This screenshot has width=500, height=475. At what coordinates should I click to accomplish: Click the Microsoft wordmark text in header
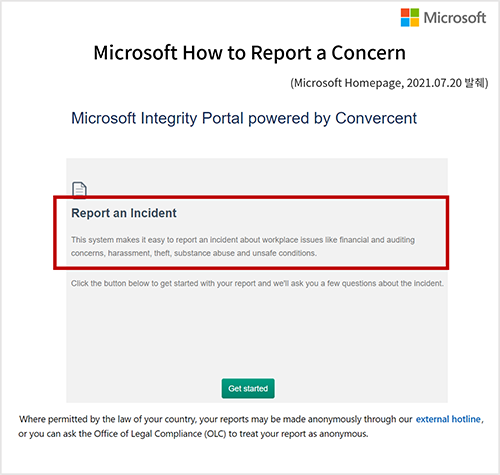pyautogui.click(x=455, y=18)
